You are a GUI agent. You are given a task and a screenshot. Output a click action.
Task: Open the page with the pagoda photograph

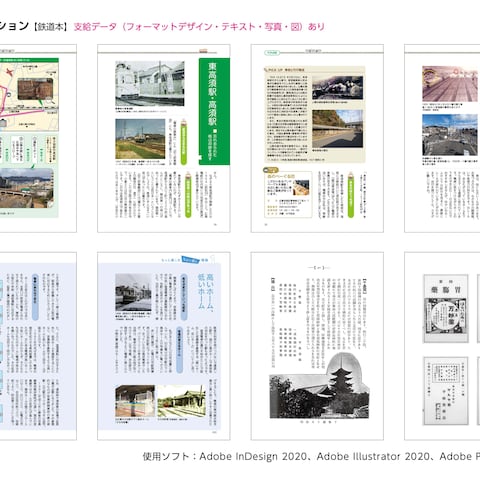pyautogui.click(x=317, y=346)
